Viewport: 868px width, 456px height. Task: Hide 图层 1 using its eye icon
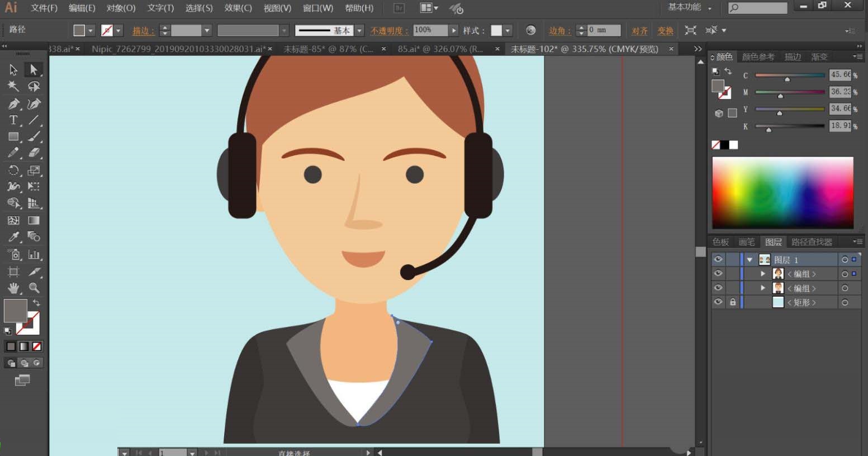tap(718, 259)
